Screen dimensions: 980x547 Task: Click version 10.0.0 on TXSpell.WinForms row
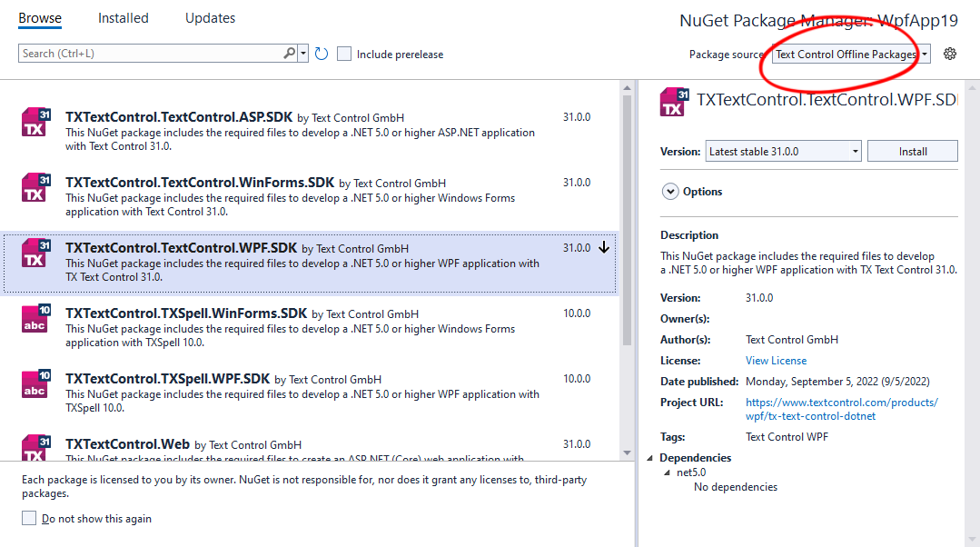tap(576, 313)
